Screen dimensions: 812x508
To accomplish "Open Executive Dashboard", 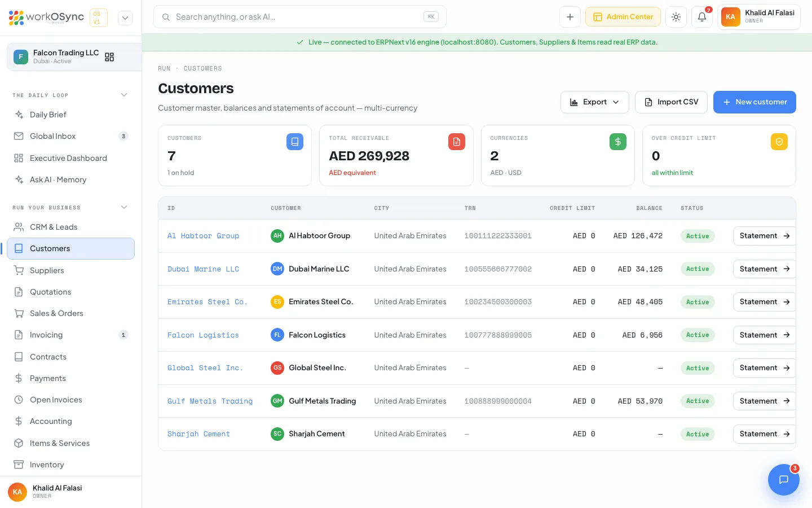I will 70,158.
